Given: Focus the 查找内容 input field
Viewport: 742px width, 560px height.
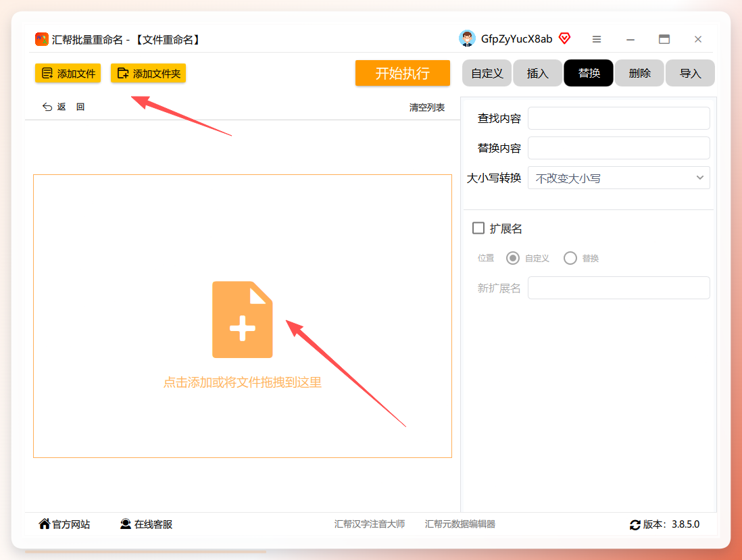Looking at the screenshot, I should (x=618, y=118).
